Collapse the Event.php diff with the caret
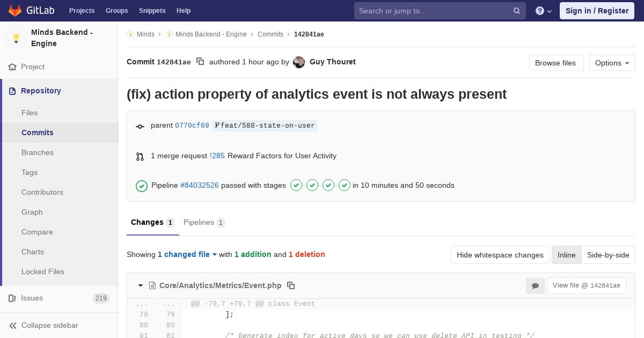Image resolution: width=644 pixels, height=338 pixels. (141, 285)
